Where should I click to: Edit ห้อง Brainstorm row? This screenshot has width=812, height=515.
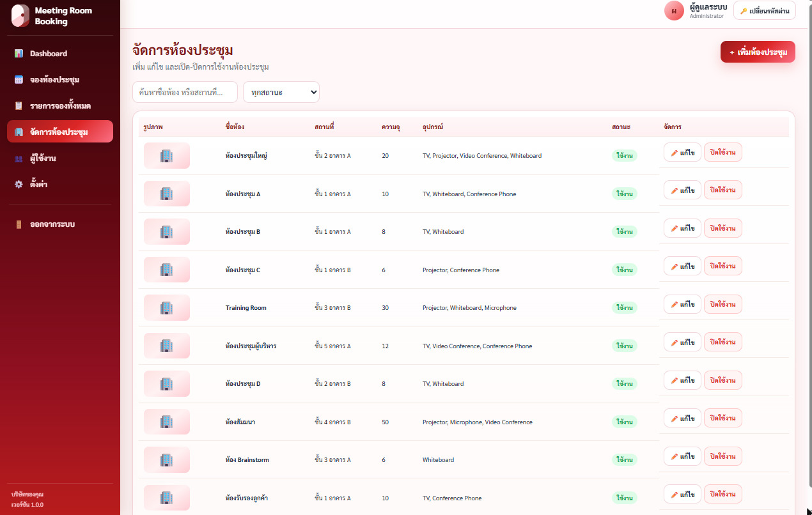point(682,456)
